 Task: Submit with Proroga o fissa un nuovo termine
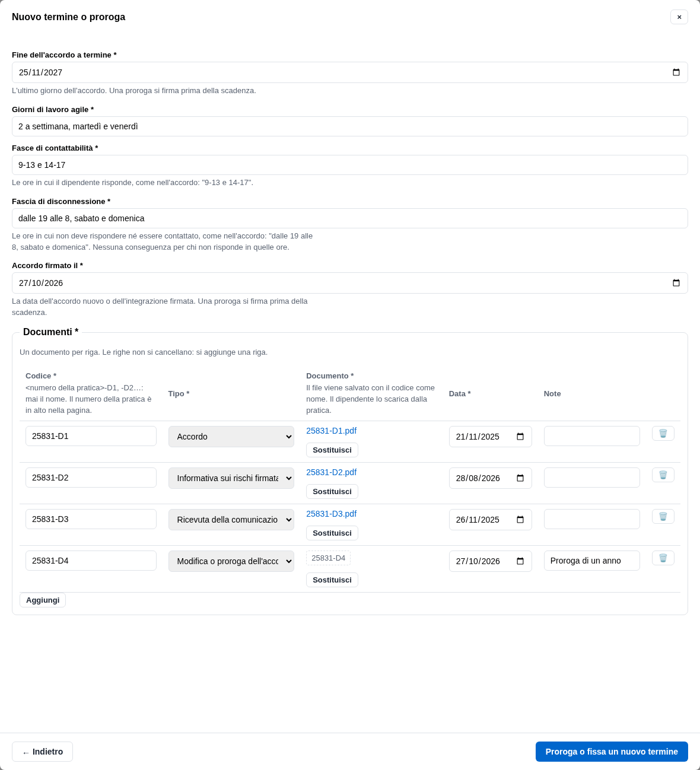pos(612,752)
